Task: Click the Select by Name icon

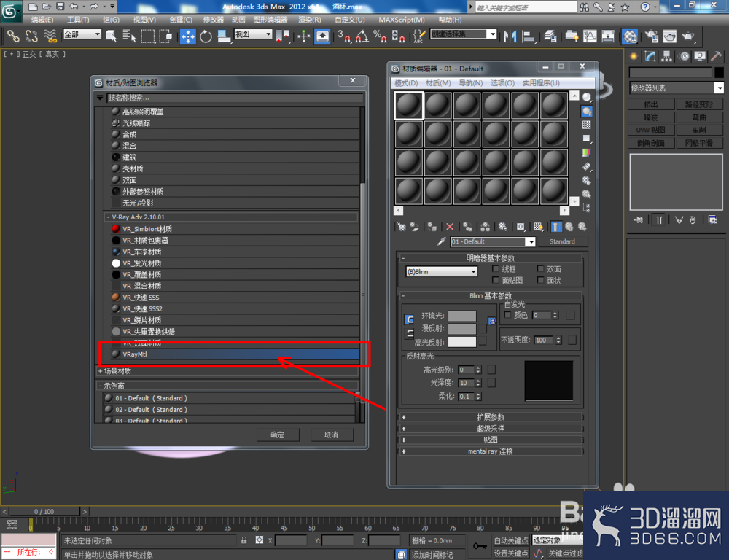Action: click(129, 36)
